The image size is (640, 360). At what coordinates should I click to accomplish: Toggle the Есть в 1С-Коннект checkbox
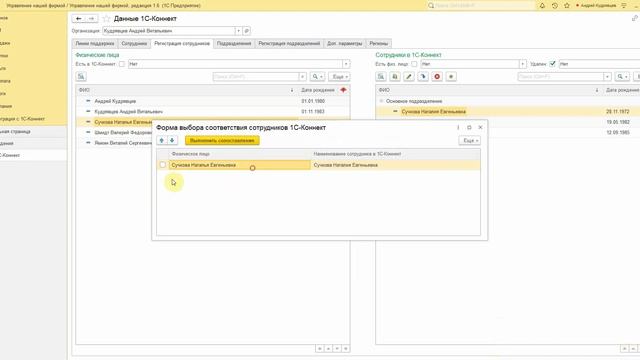click(x=122, y=64)
